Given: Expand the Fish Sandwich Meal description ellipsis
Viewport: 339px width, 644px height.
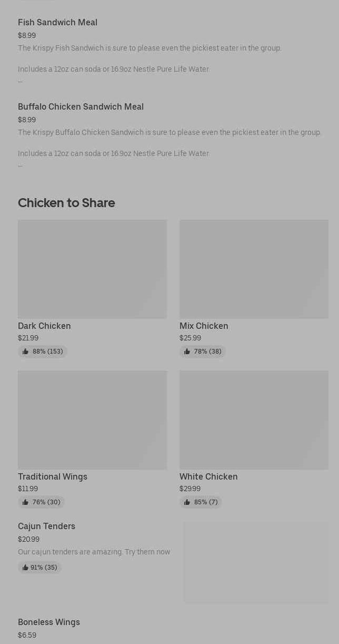Looking at the screenshot, I should (x=20, y=81).
